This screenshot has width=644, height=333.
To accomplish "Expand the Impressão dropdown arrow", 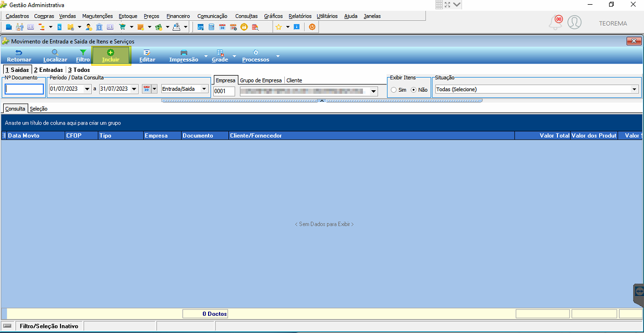I will (x=205, y=56).
